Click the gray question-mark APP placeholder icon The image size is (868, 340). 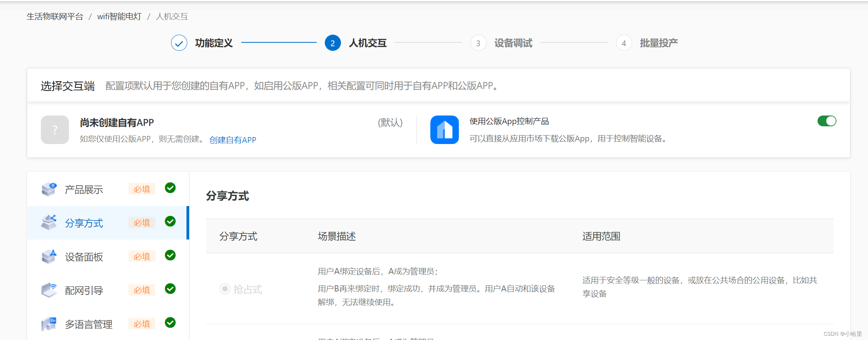click(55, 130)
